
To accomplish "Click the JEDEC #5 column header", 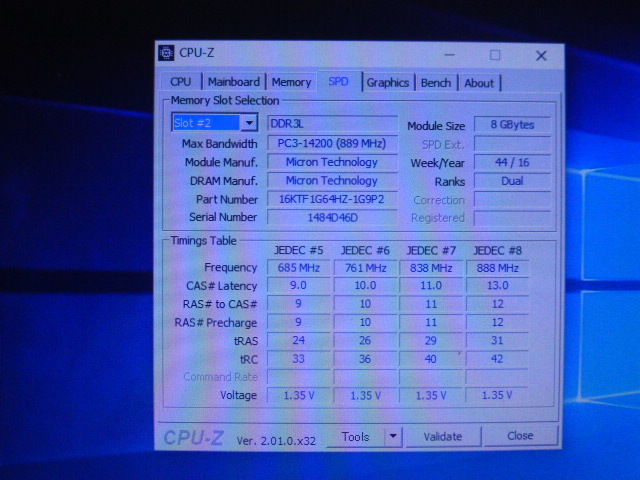I will pos(298,250).
